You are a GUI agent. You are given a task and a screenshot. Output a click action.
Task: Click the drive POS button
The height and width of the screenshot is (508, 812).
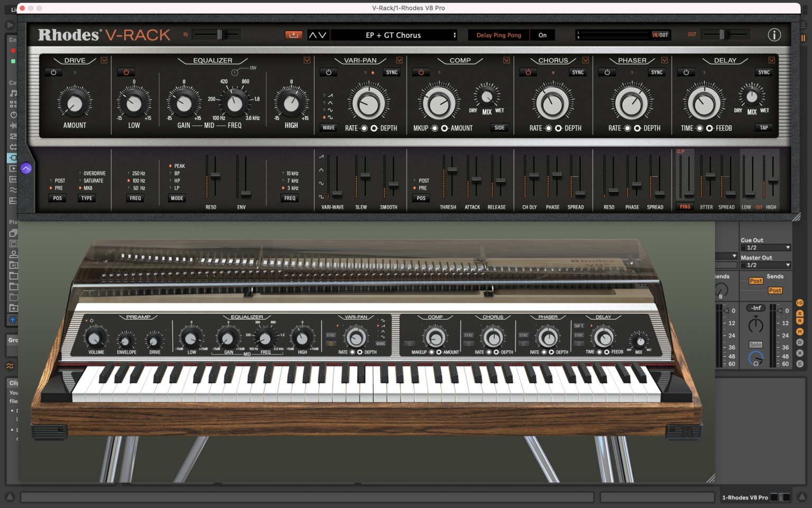(58, 198)
